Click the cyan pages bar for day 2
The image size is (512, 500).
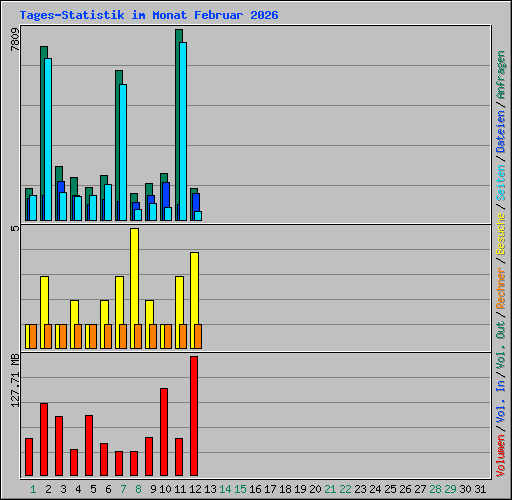pyautogui.click(x=48, y=139)
